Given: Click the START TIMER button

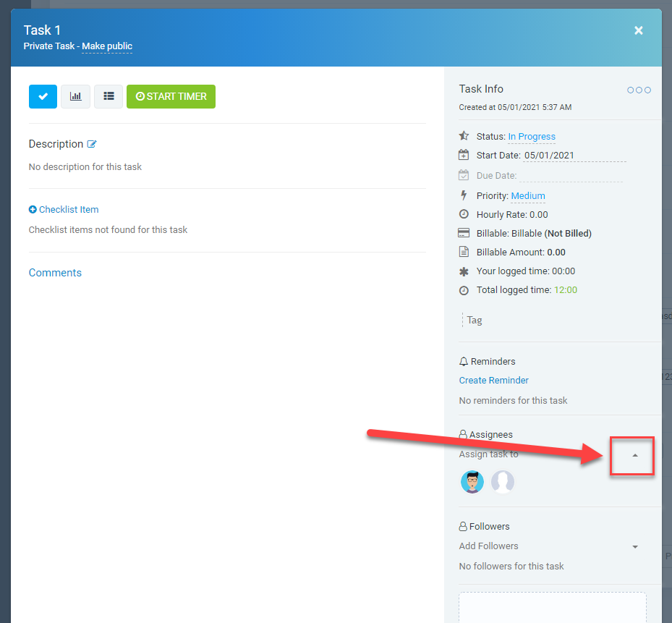Looking at the screenshot, I should [171, 96].
